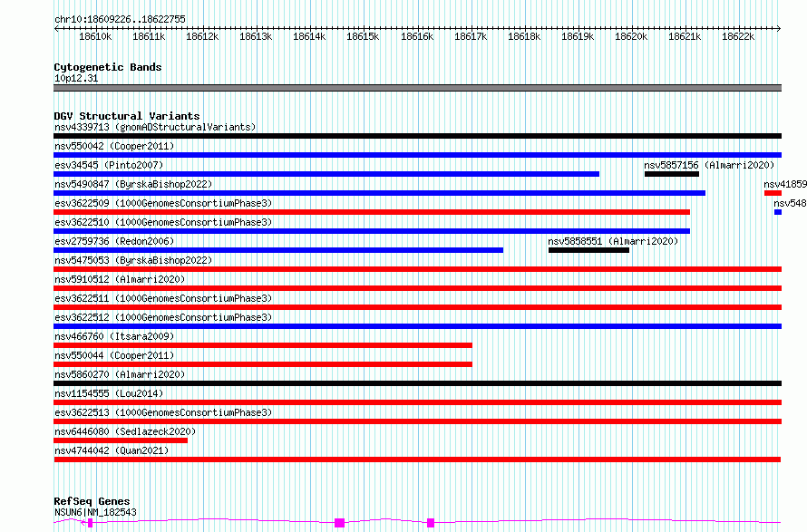Click the 18610k ruler tick label
The height and width of the screenshot is (532, 807).
pyautogui.click(x=95, y=37)
